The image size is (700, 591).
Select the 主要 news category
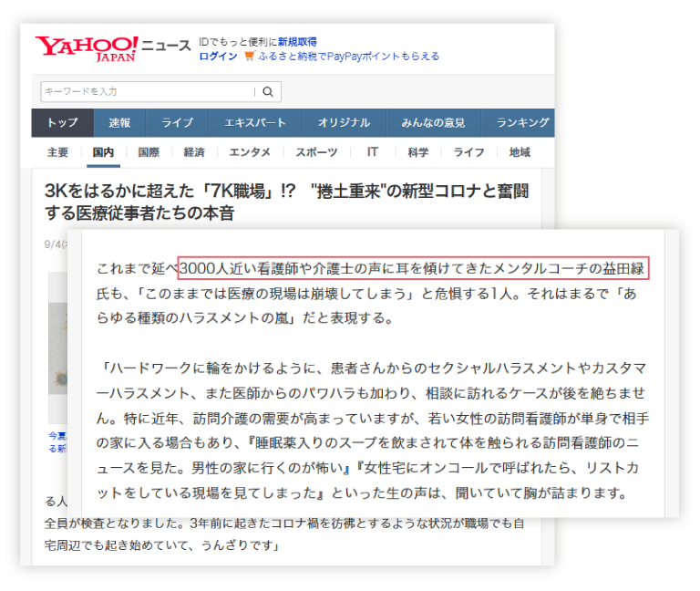point(57,152)
